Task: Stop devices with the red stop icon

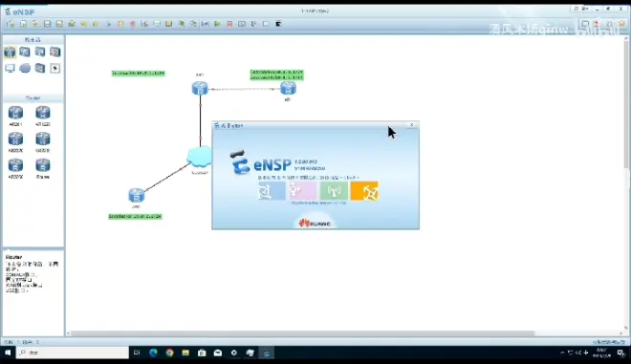Action: (229, 24)
